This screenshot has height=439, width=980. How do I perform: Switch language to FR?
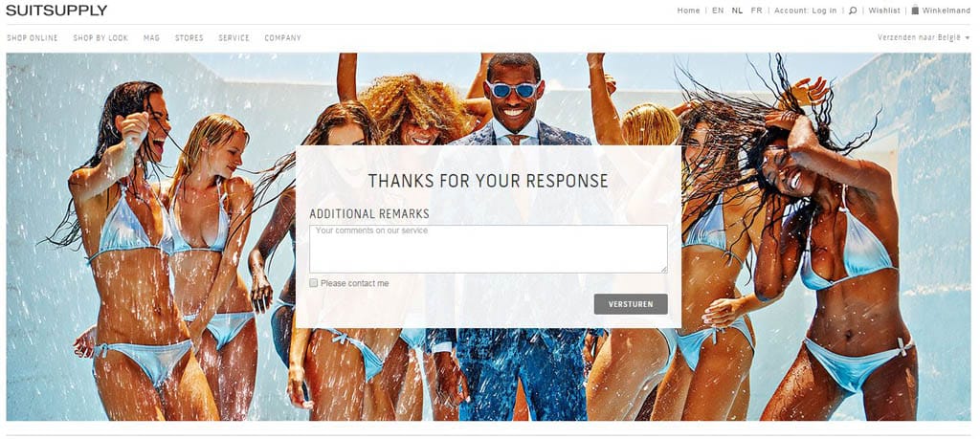[x=757, y=11]
